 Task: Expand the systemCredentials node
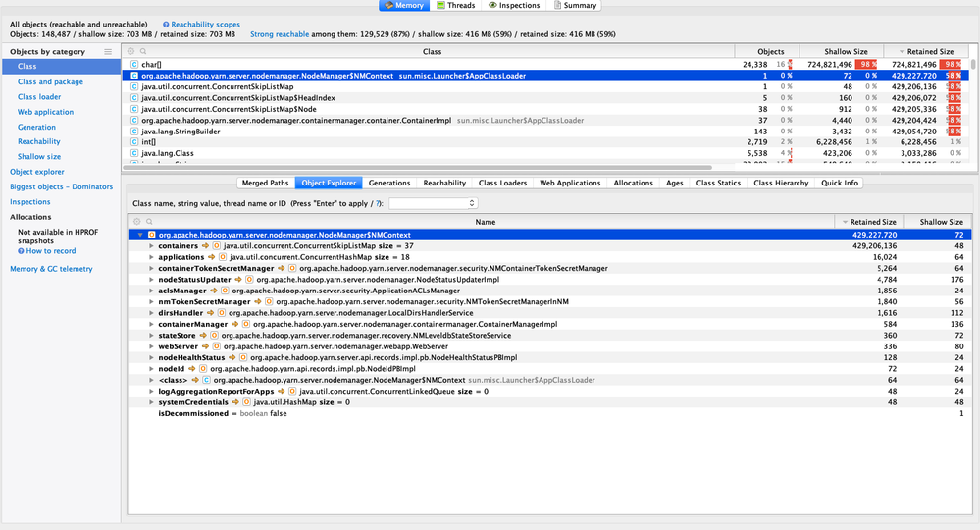(x=151, y=402)
